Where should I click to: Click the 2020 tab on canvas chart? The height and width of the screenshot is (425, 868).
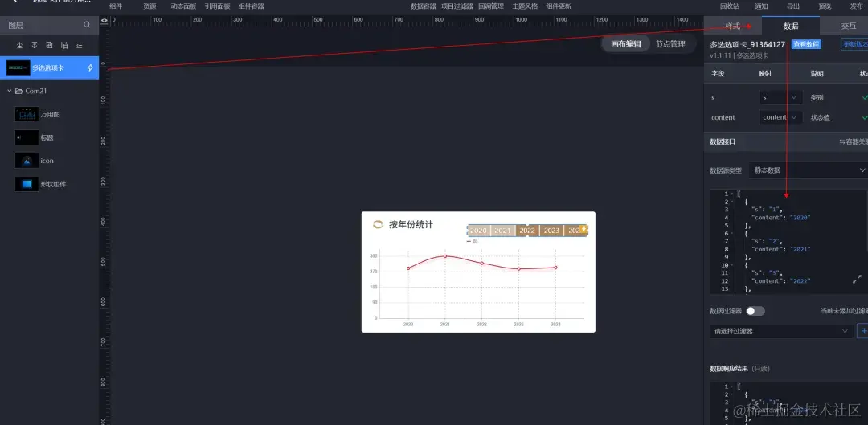tap(478, 231)
